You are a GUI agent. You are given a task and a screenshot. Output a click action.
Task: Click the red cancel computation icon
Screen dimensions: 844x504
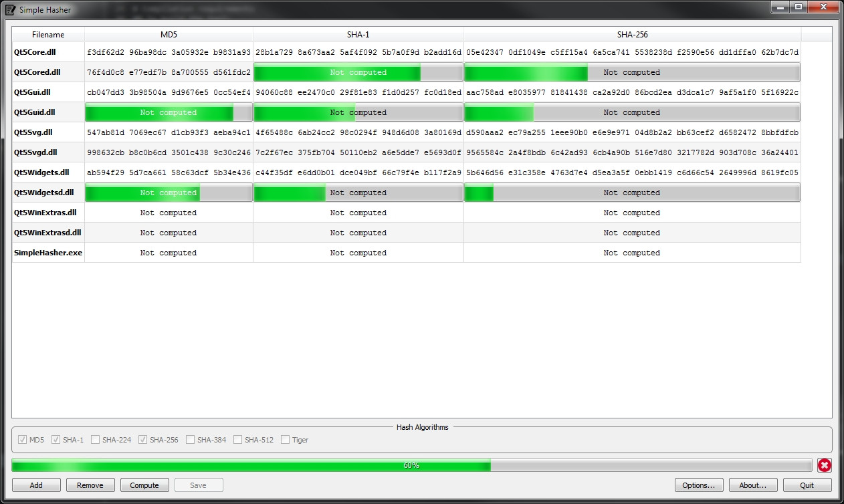point(824,465)
